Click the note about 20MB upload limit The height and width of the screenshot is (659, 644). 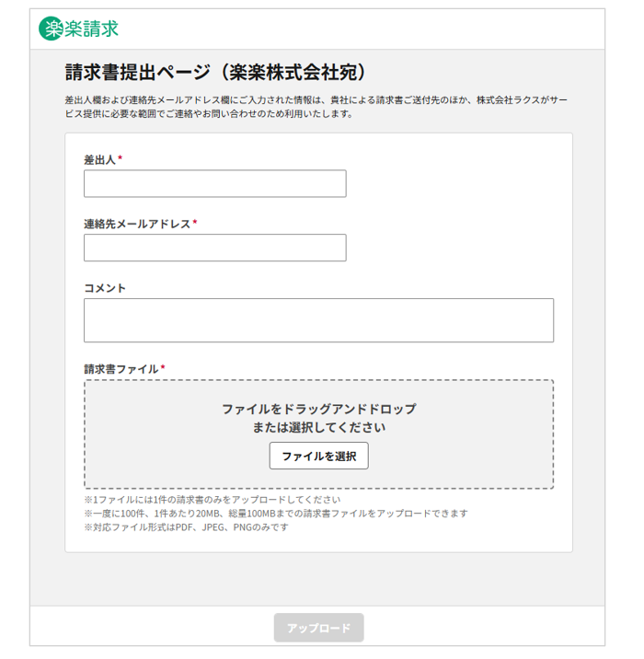click(275, 514)
